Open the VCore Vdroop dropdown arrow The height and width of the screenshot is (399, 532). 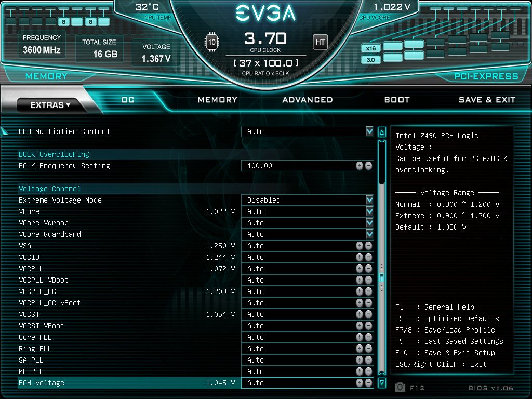[x=369, y=223]
